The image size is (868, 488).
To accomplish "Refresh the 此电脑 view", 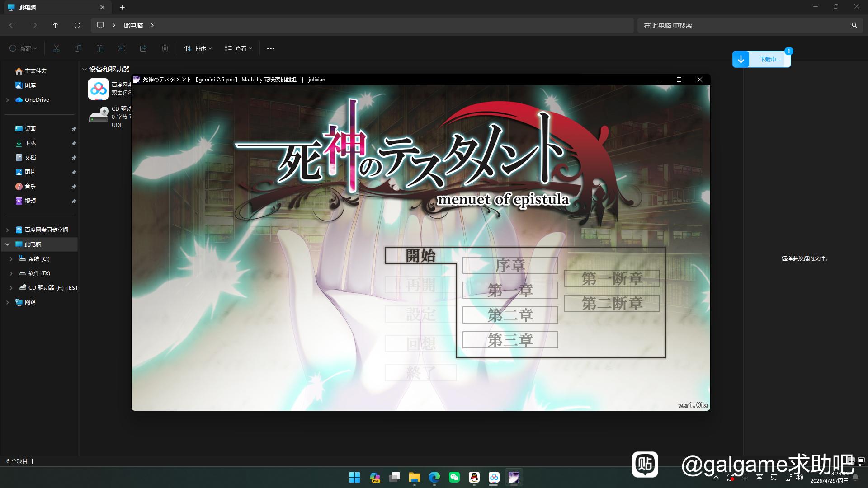I will pyautogui.click(x=77, y=25).
